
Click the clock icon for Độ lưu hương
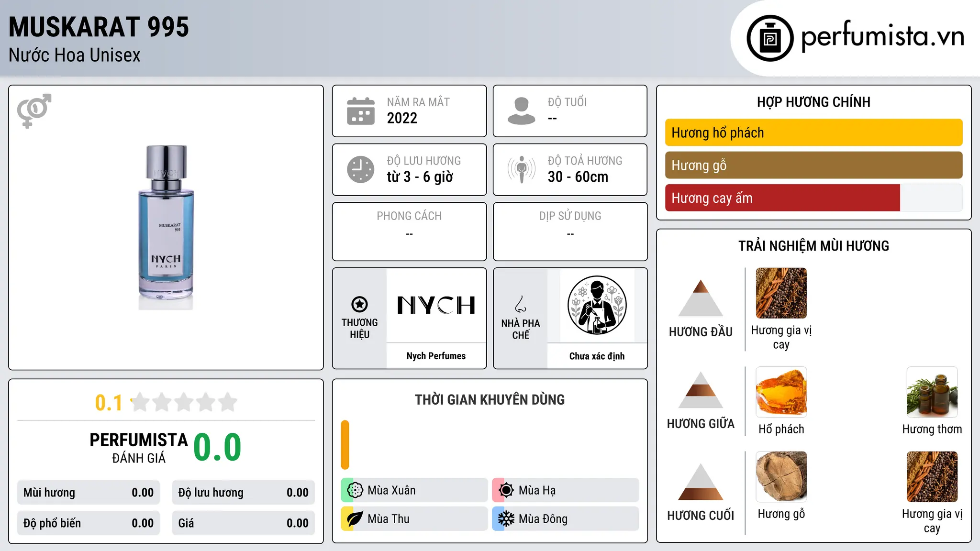[361, 169]
